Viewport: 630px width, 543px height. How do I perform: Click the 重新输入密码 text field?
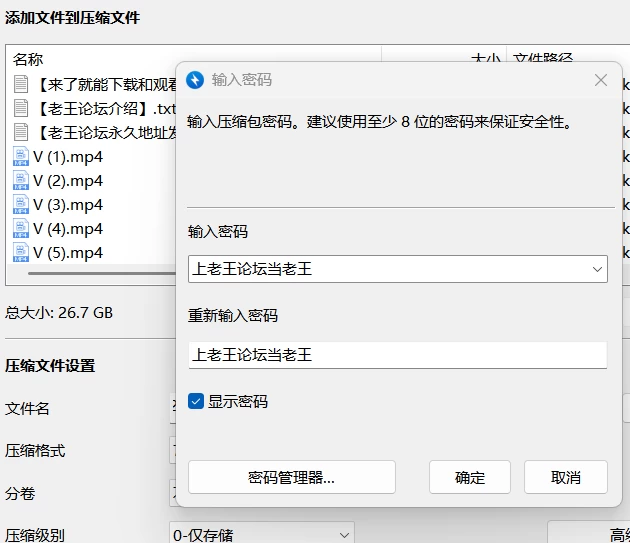click(398, 355)
